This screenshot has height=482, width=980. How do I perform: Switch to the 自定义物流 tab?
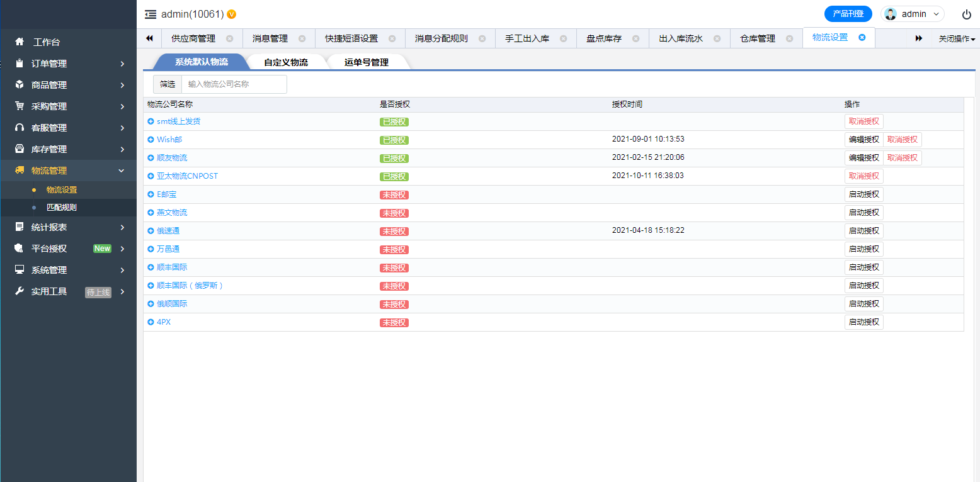coord(286,62)
